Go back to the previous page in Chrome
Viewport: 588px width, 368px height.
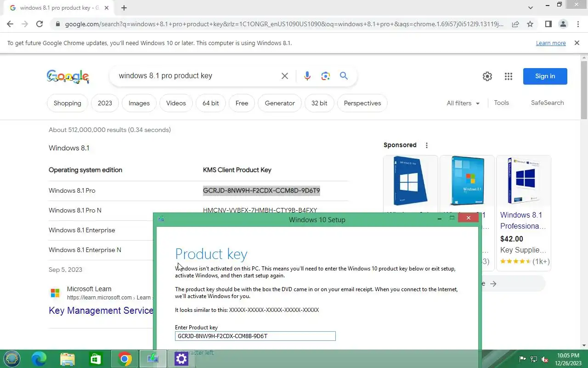tap(10, 24)
